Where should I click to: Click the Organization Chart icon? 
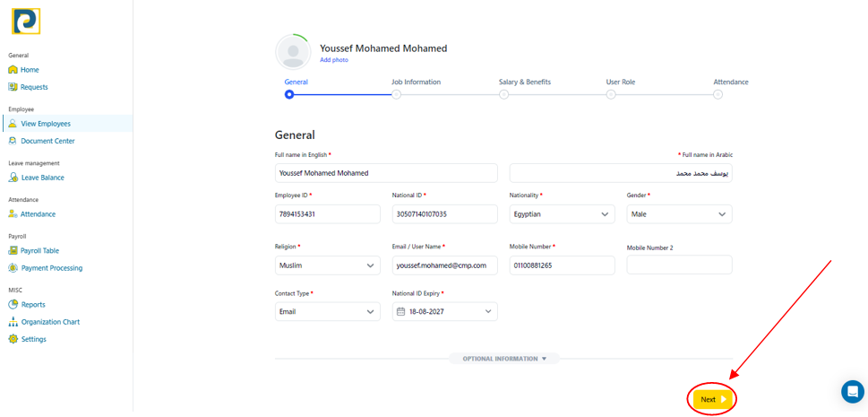tap(13, 322)
